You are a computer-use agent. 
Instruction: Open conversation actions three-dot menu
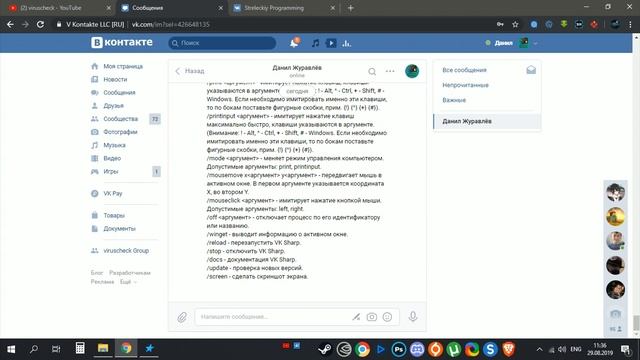[390, 71]
